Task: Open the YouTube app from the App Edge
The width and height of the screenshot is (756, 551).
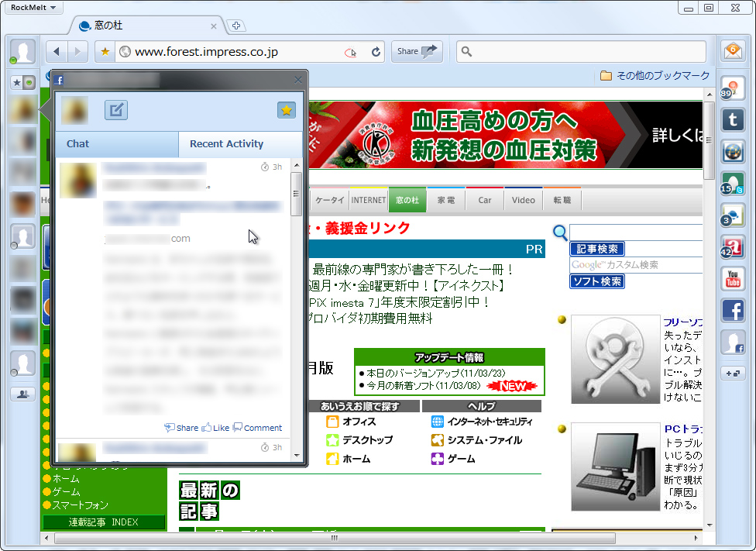Action: point(733,280)
